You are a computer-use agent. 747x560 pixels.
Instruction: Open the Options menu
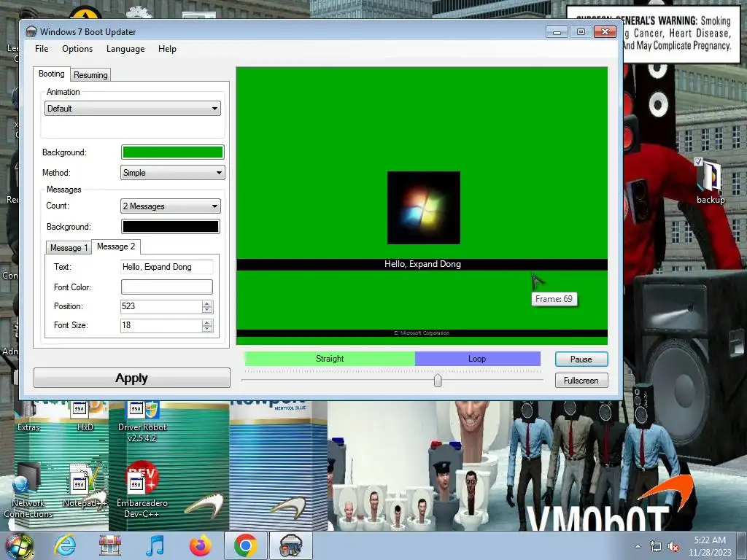coord(77,49)
